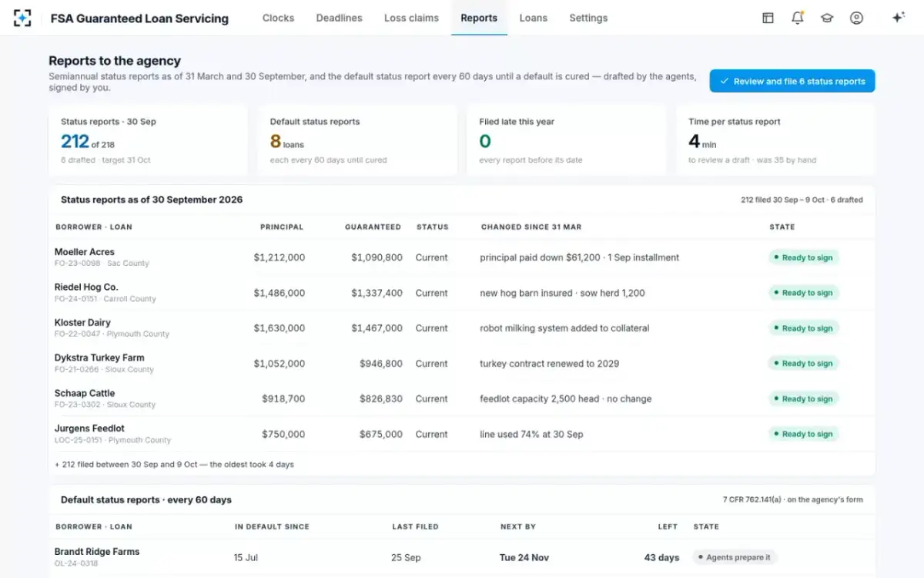Open the layout panel icon
This screenshot has width=924, height=578.
click(x=768, y=18)
